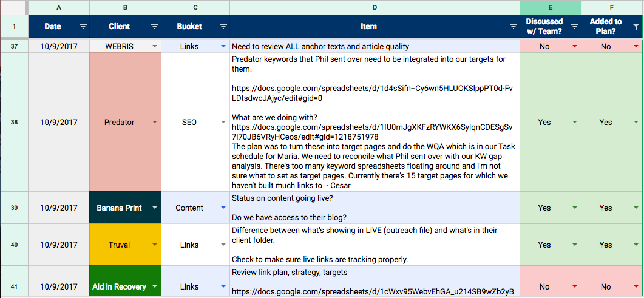Select 'Need to review ALL anchor texts' cell

click(x=375, y=46)
